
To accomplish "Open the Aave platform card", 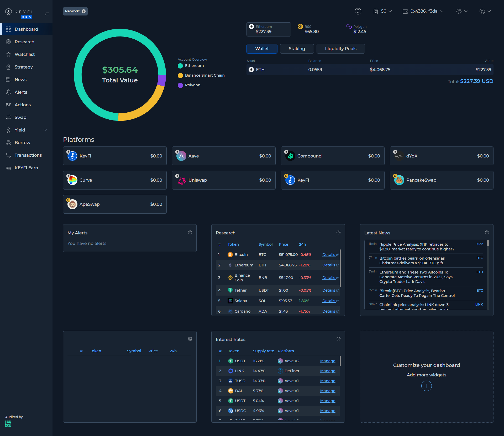I will pos(224,156).
